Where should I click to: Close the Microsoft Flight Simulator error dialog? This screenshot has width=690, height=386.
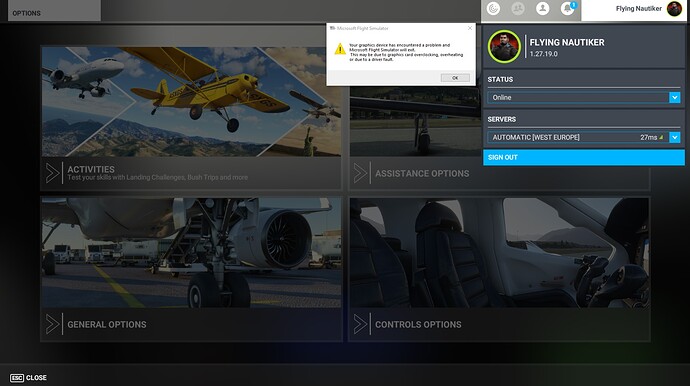pyautogui.click(x=470, y=28)
